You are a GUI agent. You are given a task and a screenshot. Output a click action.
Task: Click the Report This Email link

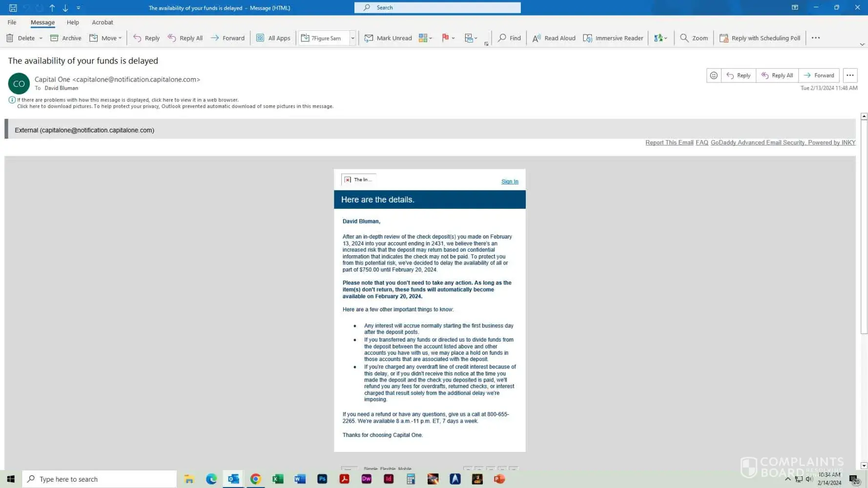point(669,142)
